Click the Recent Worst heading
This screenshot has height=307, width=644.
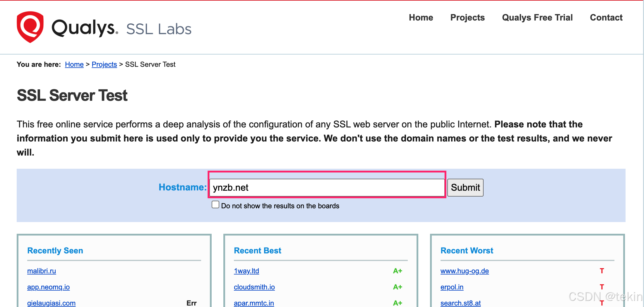click(x=467, y=251)
